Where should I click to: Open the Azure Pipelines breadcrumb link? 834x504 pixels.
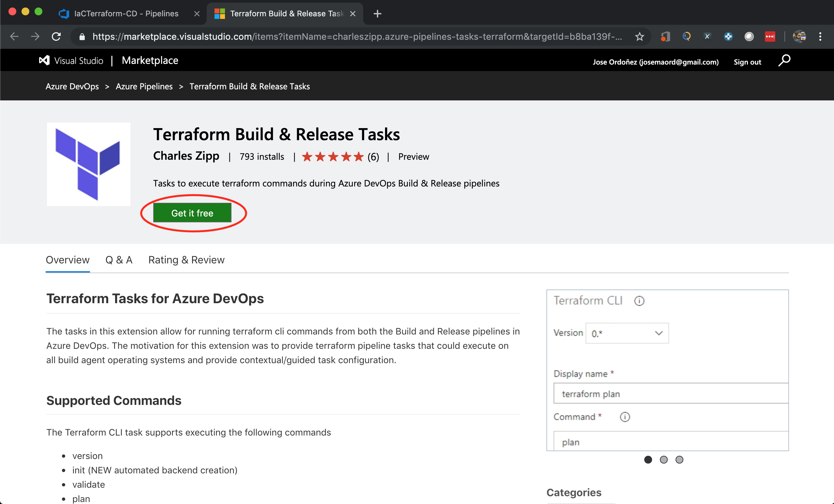pos(144,86)
